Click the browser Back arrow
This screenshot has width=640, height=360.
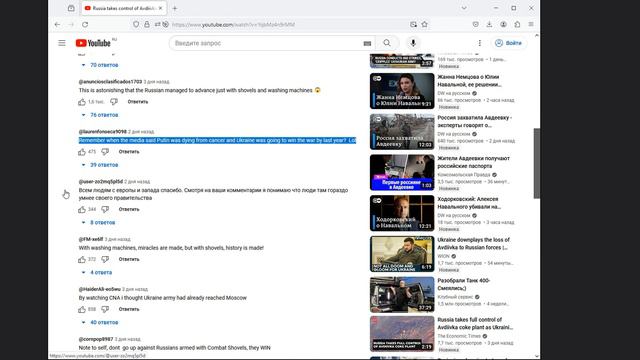point(57,24)
